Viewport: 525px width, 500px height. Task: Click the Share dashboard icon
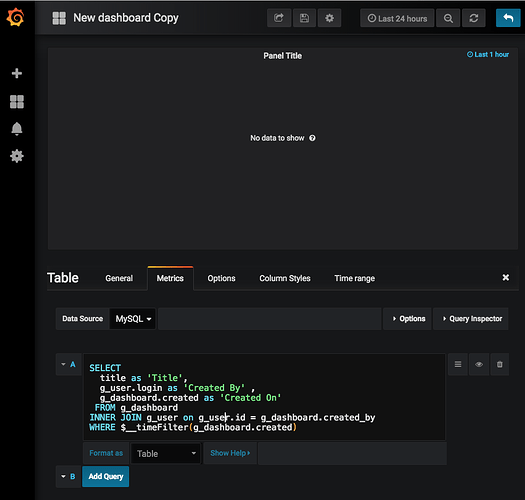point(279,18)
